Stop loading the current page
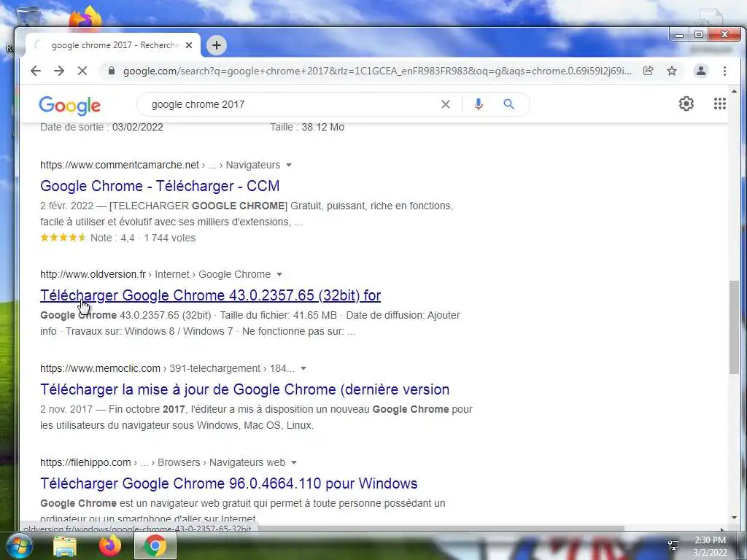Viewport: 747px width, 560px height. click(x=82, y=71)
